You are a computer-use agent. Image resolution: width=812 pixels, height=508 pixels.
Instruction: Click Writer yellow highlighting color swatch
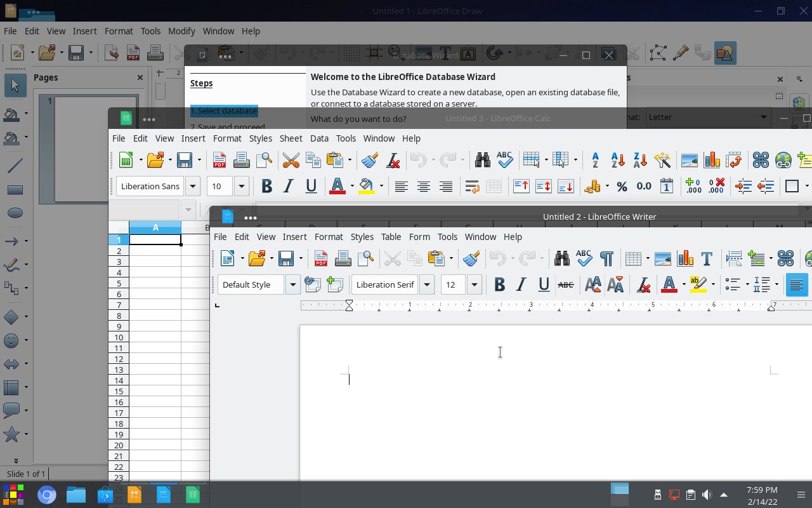[x=698, y=285]
